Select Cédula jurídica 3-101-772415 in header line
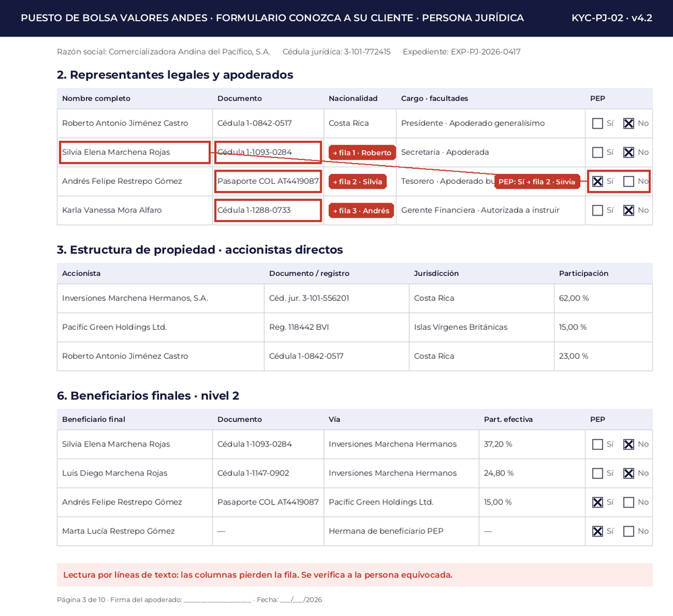The width and height of the screenshot is (673, 616). coord(336,52)
